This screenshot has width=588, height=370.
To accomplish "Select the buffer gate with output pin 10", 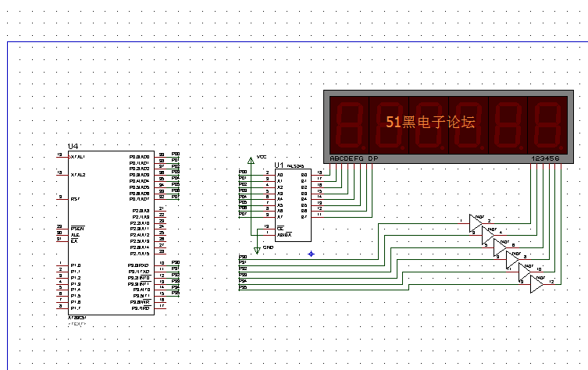I will (x=525, y=272).
